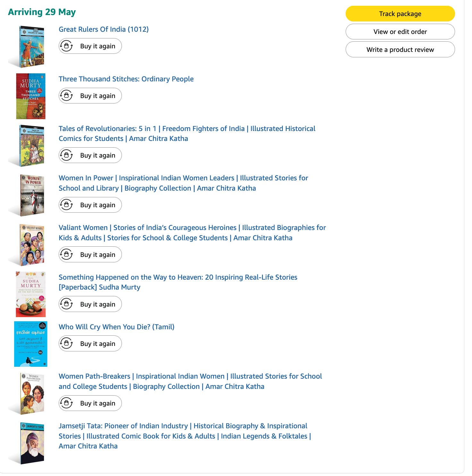Click reorder icon under Valiant Women

tap(66, 255)
